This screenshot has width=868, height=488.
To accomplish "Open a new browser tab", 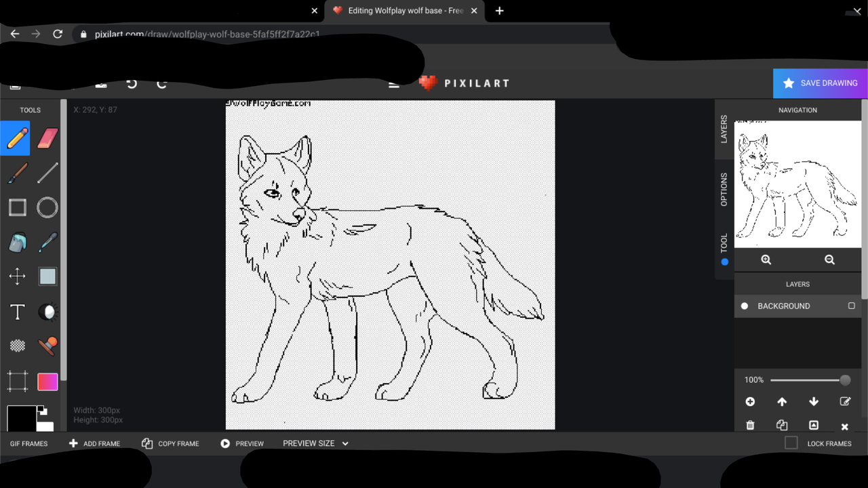I will pyautogui.click(x=500, y=11).
